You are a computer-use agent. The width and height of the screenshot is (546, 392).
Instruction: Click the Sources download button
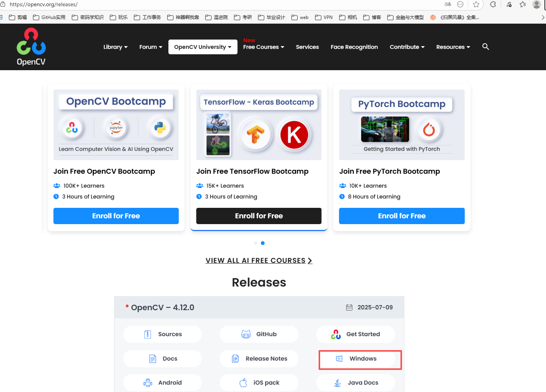pos(163,334)
